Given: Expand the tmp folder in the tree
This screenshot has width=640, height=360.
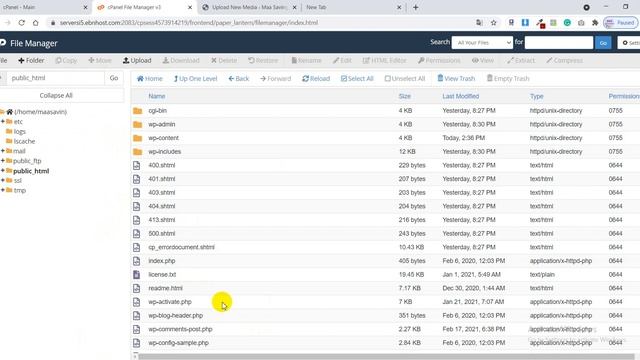Looking at the screenshot, I should [3, 190].
